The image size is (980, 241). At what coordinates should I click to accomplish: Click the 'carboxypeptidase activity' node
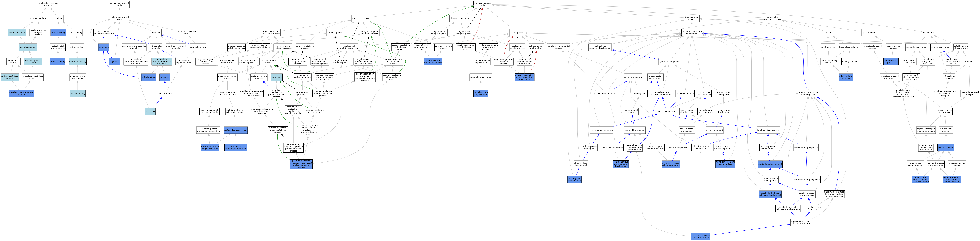[10, 77]
